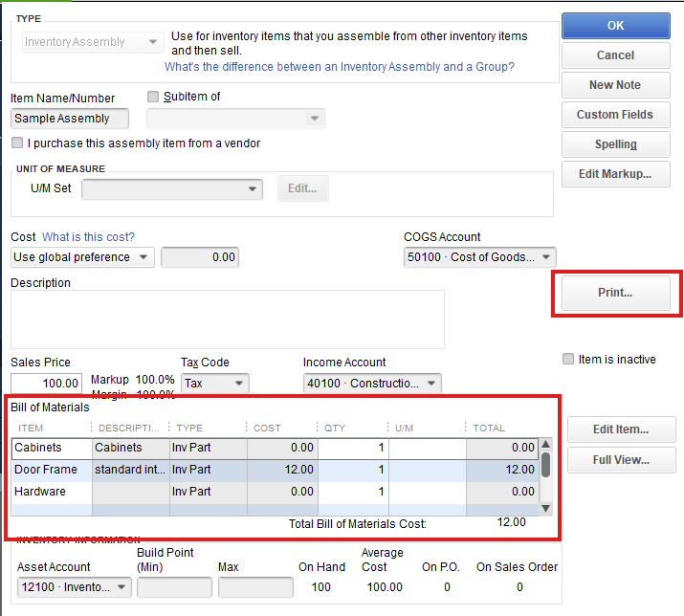This screenshot has height=616, width=684.
Task: Open New Note dialog
Action: point(615,85)
